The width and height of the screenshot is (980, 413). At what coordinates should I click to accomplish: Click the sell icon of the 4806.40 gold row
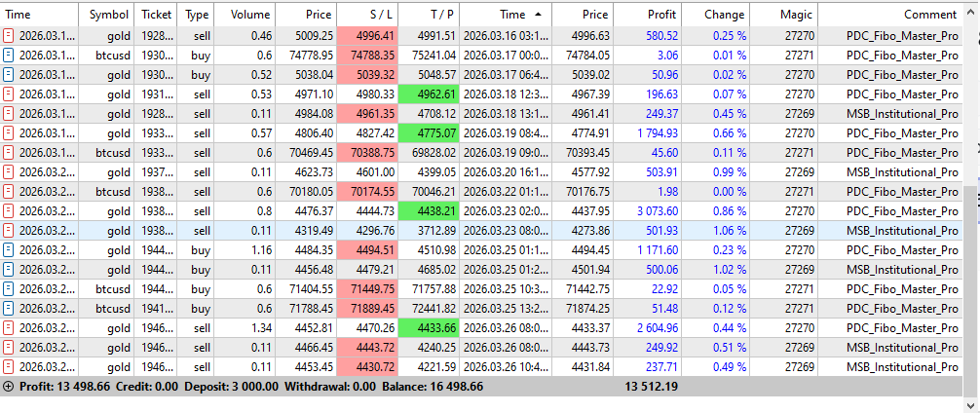(9, 133)
